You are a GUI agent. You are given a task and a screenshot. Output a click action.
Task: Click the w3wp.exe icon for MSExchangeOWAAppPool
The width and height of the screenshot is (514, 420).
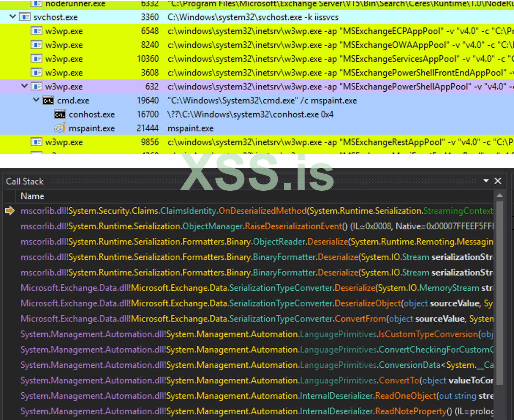point(36,45)
